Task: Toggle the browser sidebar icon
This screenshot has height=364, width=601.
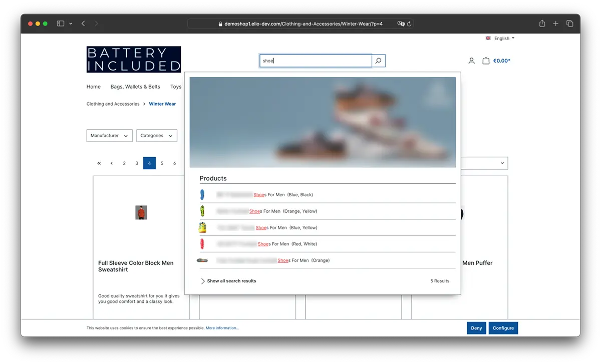Action: tap(60, 23)
